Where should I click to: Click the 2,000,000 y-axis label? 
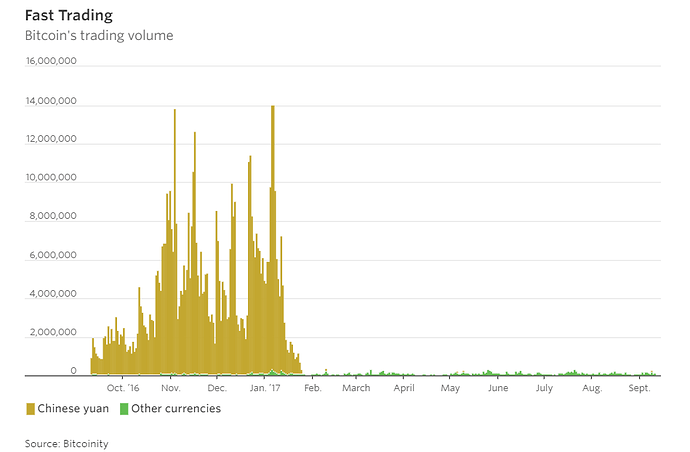[x=53, y=332]
